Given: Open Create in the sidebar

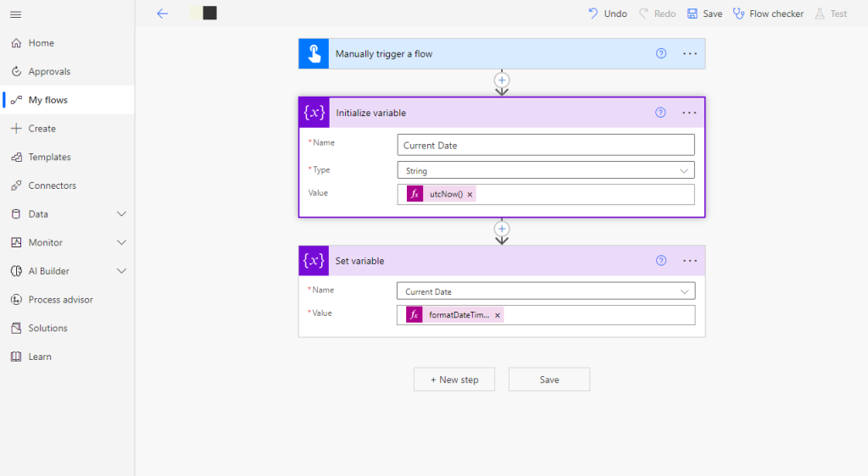Looking at the screenshot, I should (x=67, y=128).
